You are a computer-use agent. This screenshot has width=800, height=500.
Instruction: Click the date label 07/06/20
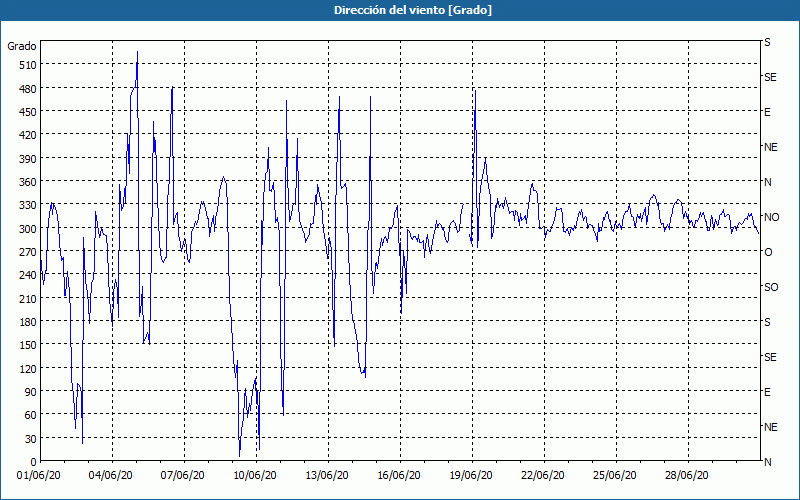[183, 476]
